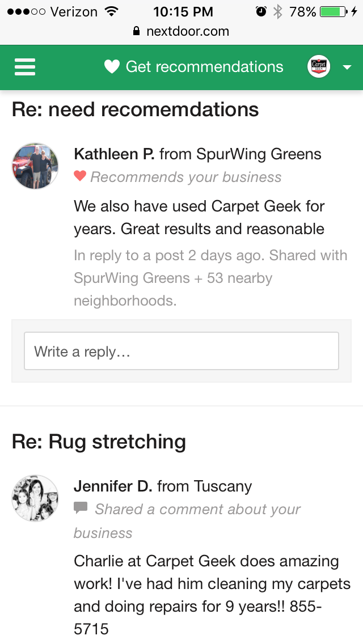363x644 pixels.
Task: Open Re: Rug stretching thread title
Action: [x=99, y=442]
